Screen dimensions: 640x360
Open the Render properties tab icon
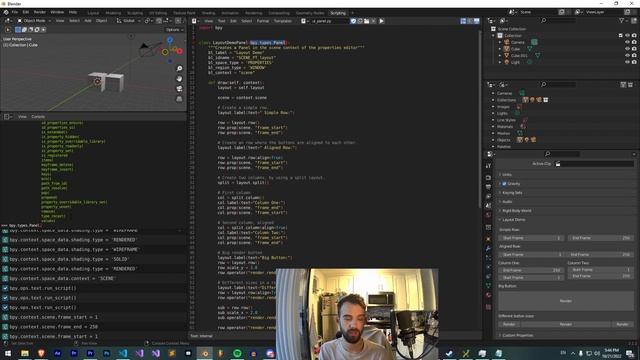(488, 178)
